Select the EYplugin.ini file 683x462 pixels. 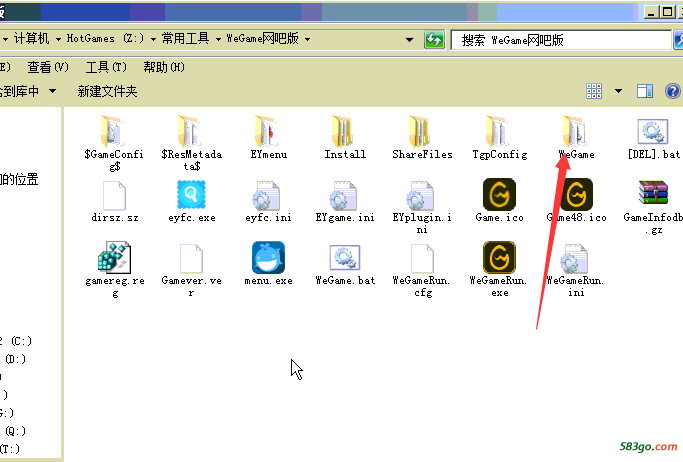422,207
